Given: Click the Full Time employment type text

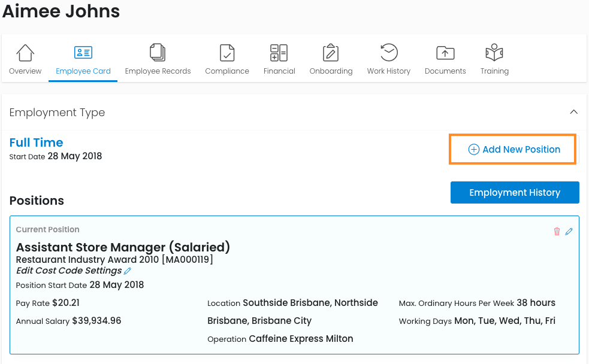Looking at the screenshot, I should point(37,142).
